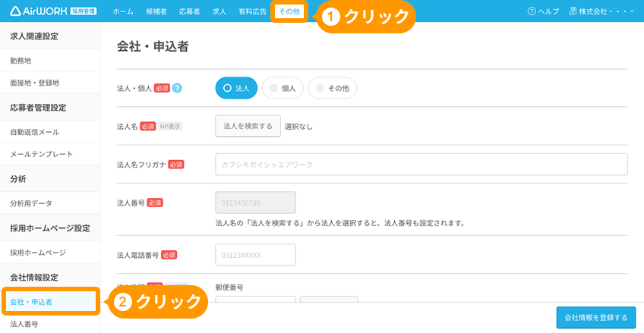Open the help question-mark icon beside 法人・個人
The image size is (644, 333).
tap(177, 88)
